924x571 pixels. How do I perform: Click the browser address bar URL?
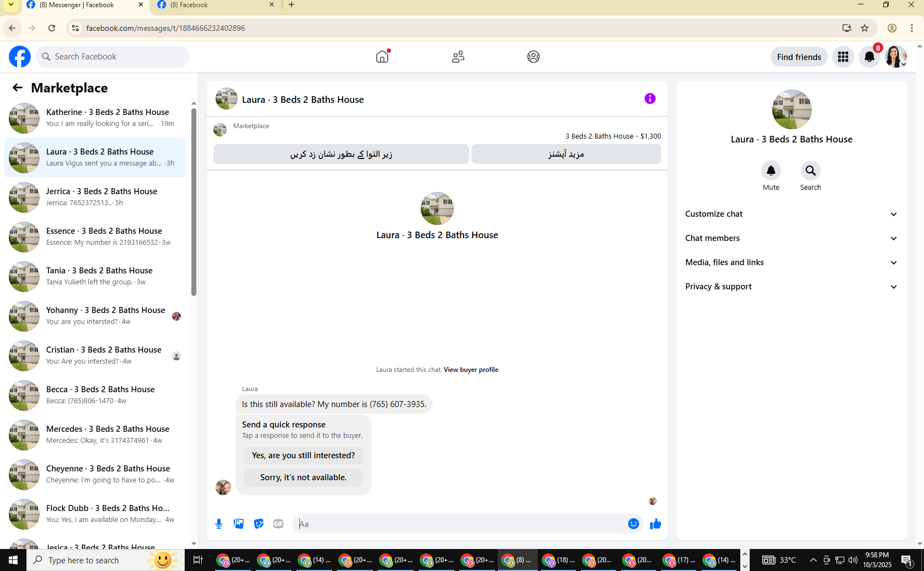pos(166,28)
